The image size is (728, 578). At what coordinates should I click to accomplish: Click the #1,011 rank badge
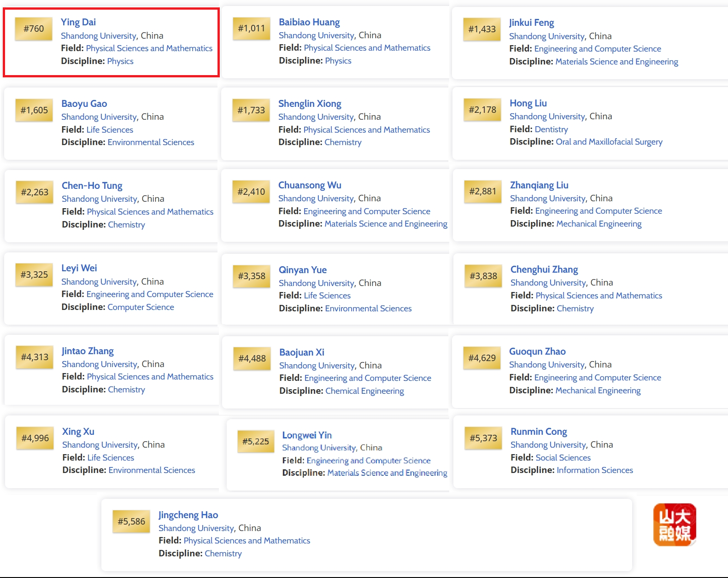click(x=252, y=29)
